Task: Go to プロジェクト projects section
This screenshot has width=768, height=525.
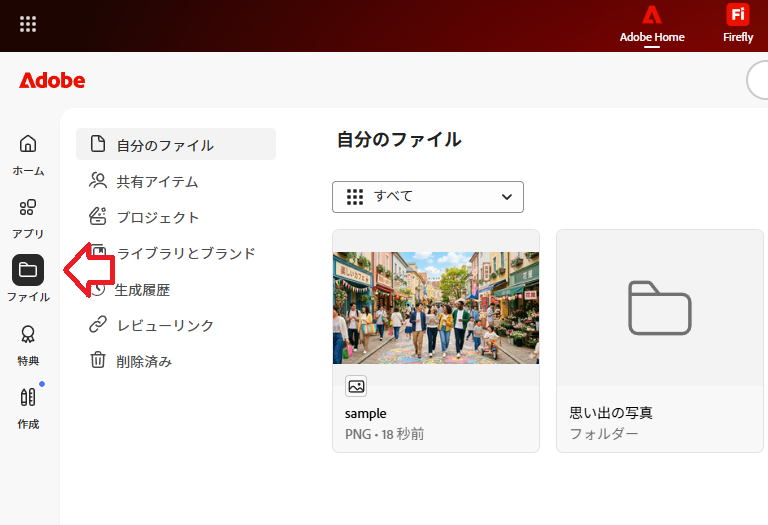Action: point(157,217)
